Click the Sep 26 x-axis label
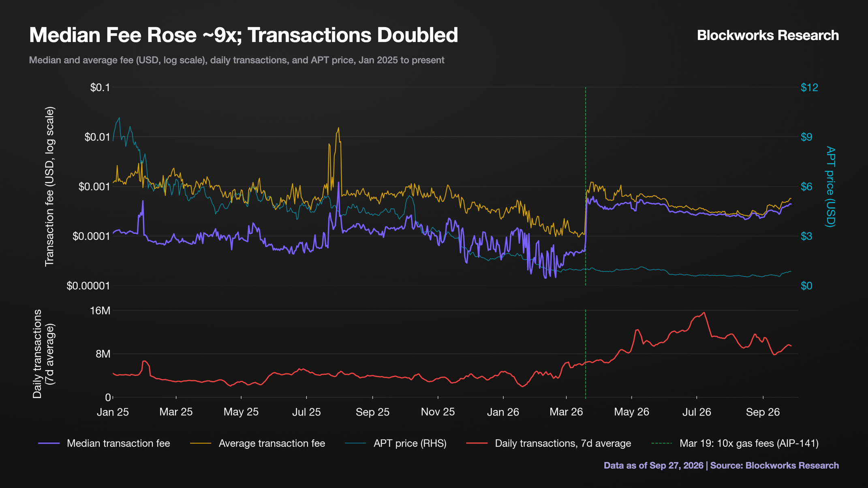Image resolution: width=868 pixels, height=488 pixels. pyautogui.click(x=763, y=412)
